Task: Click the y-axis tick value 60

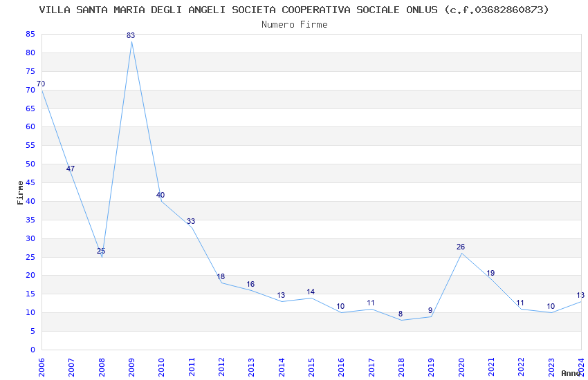Action: 30,126
